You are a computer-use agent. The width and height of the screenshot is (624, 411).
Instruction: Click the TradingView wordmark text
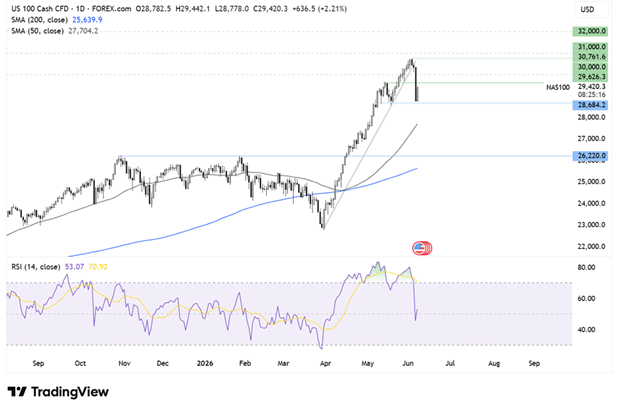coord(70,392)
